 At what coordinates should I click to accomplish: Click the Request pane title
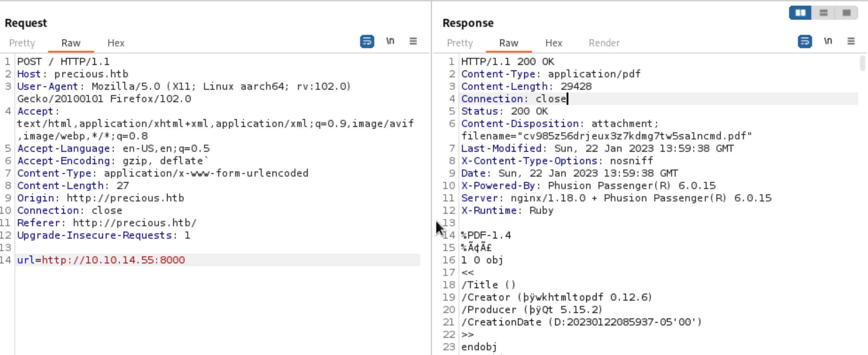[x=26, y=23]
